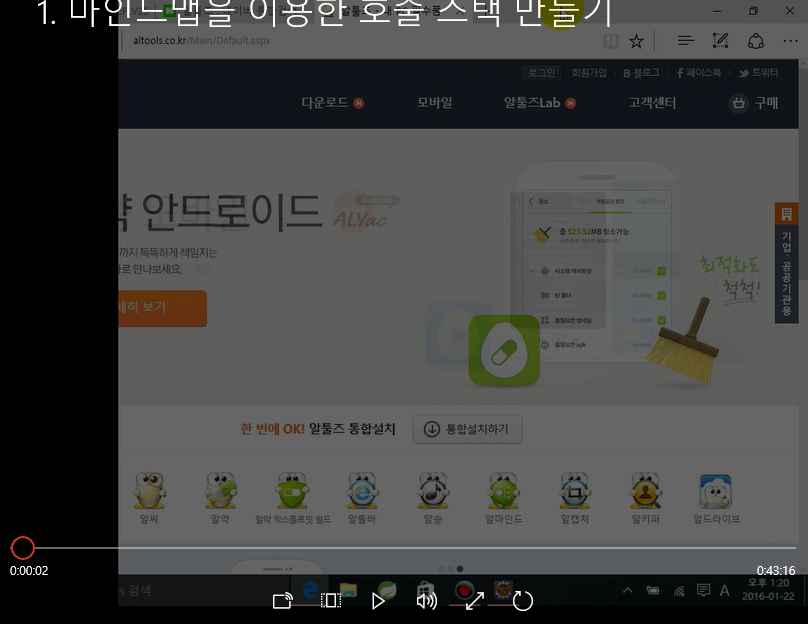
Task: Switch the player to full screen
Action: coord(475,601)
